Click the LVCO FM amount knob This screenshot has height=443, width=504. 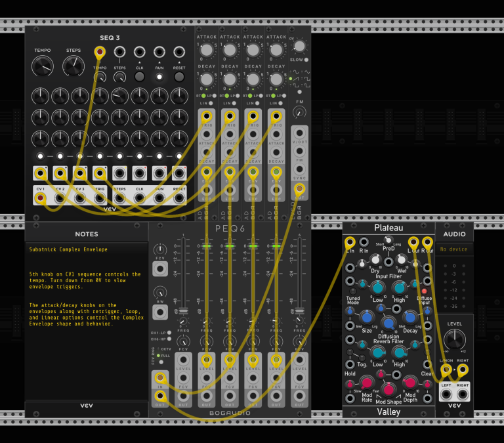click(299, 112)
